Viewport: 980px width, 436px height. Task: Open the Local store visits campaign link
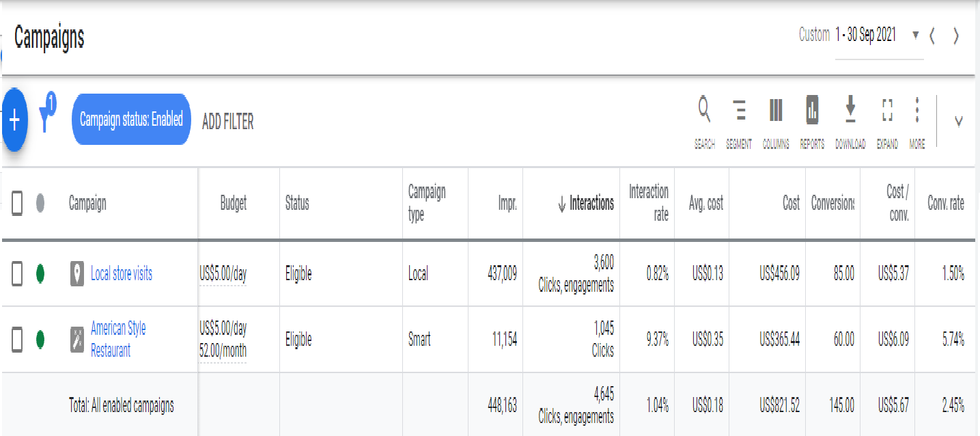122,274
